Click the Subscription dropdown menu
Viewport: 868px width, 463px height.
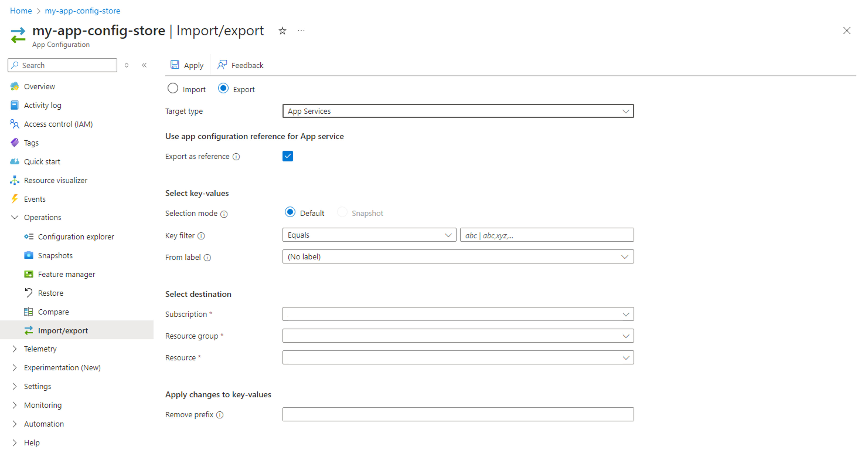pos(457,314)
